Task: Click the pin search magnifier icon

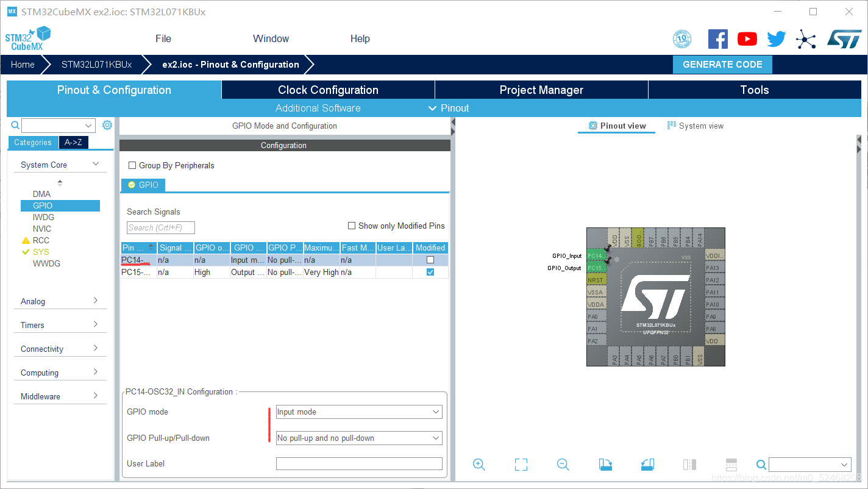Action: [761, 465]
